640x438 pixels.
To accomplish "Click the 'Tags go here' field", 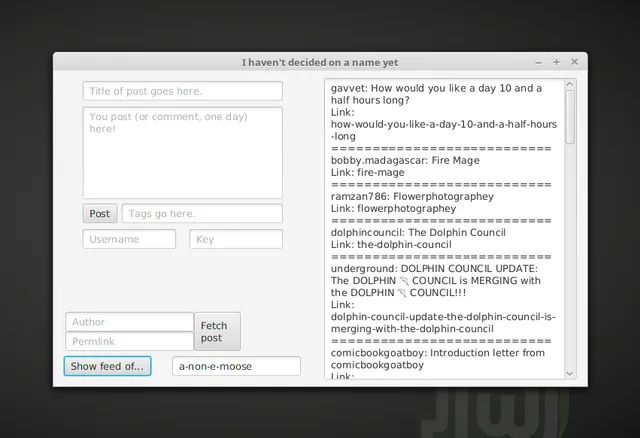I will 202,213.
